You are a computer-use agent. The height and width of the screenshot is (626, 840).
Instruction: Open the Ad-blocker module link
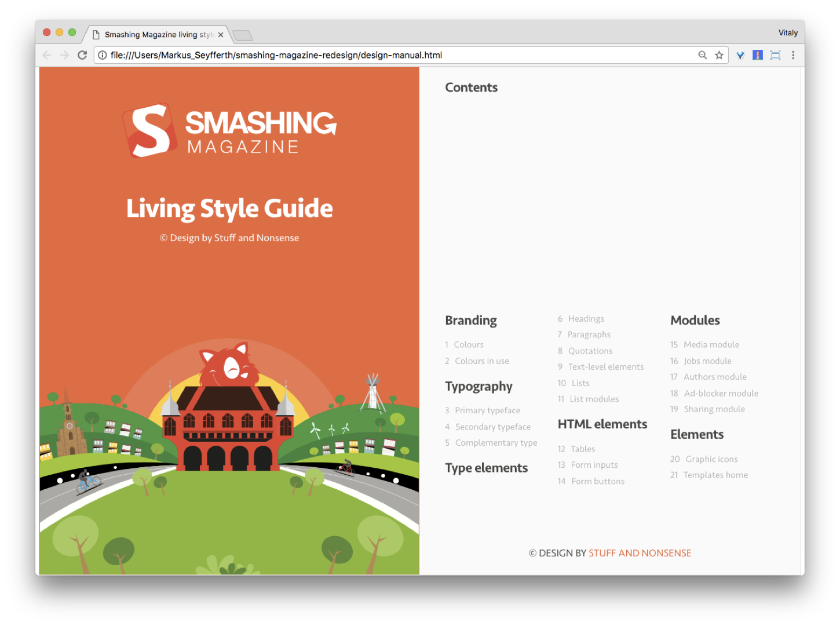click(721, 393)
